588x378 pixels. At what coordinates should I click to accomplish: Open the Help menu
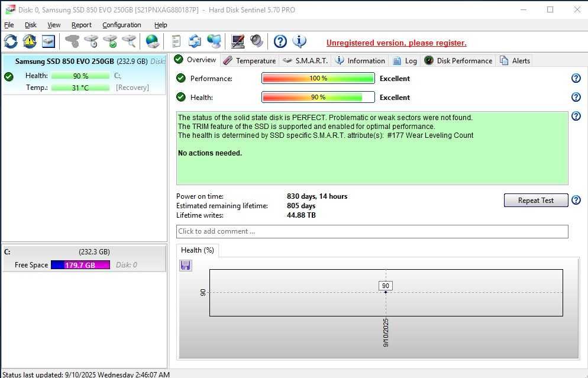coord(160,25)
